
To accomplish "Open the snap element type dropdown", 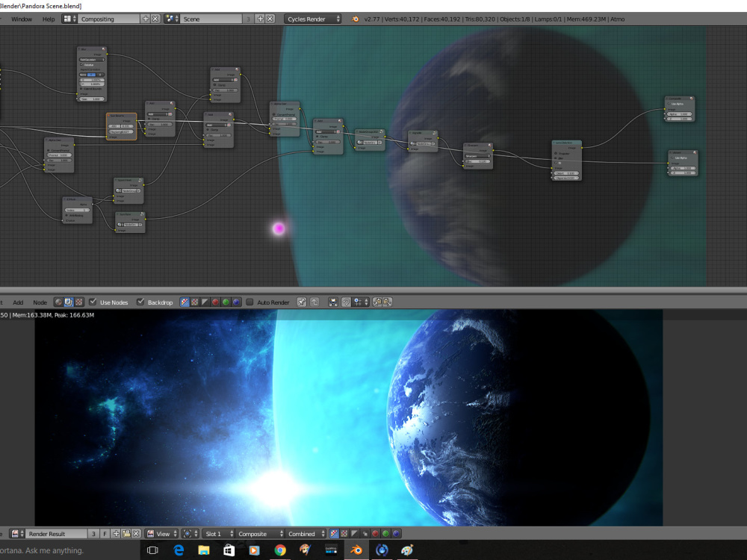I will click(x=361, y=302).
